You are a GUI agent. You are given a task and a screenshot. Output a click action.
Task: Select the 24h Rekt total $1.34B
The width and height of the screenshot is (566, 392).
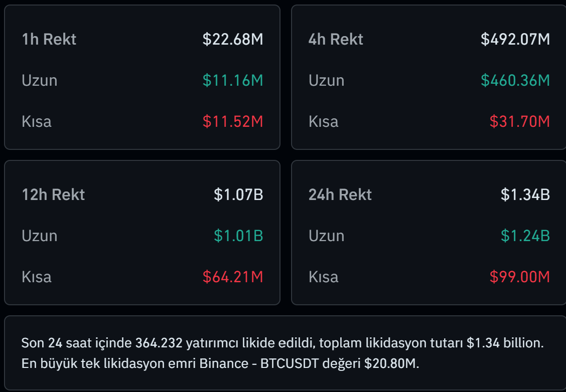click(x=525, y=194)
